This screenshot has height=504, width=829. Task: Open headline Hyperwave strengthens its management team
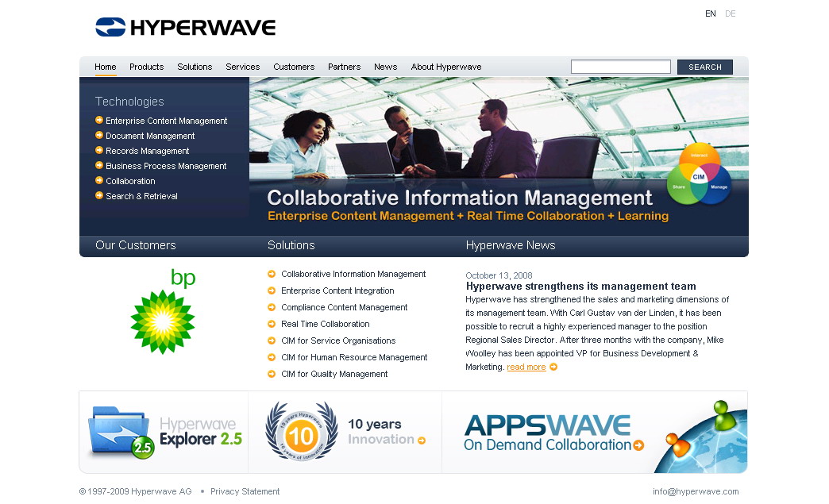click(580, 287)
